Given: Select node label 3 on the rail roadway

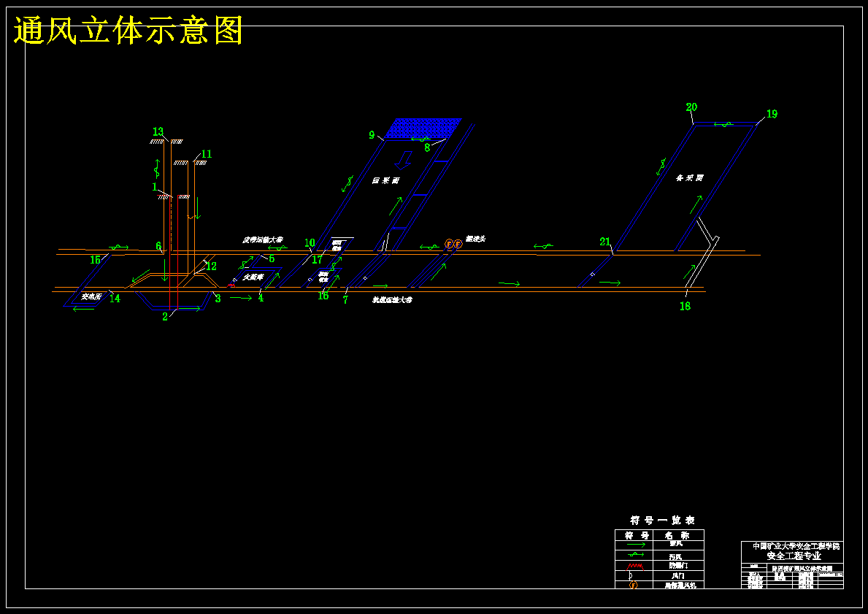Looking at the screenshot, I should pos(218,299).
